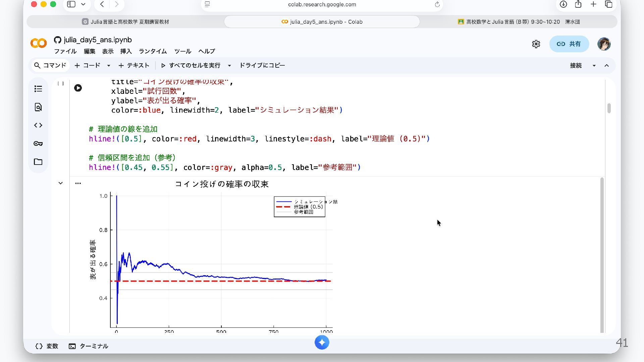Switch to Julia言語と高校数学 browser tab
Screen dimensions: 644x362
pyautogui.click(x=125, y=22)
